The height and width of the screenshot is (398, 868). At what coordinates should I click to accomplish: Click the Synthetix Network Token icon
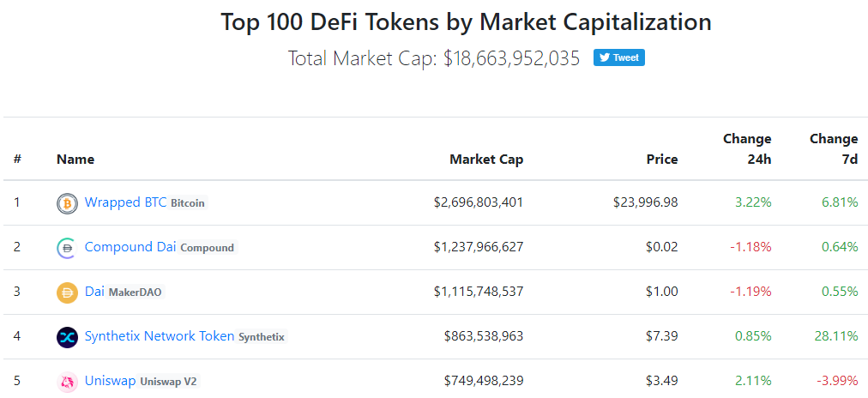pyautogui.click(x=67, y=337)
